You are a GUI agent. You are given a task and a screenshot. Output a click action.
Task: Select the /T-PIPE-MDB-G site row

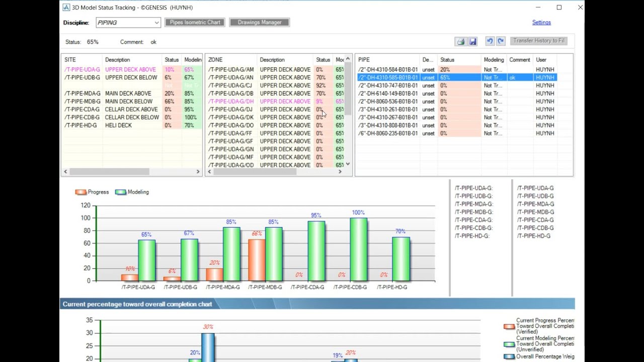132,102
